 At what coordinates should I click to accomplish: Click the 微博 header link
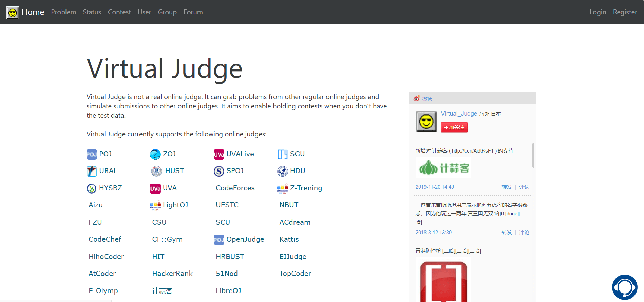coord(427,99)
